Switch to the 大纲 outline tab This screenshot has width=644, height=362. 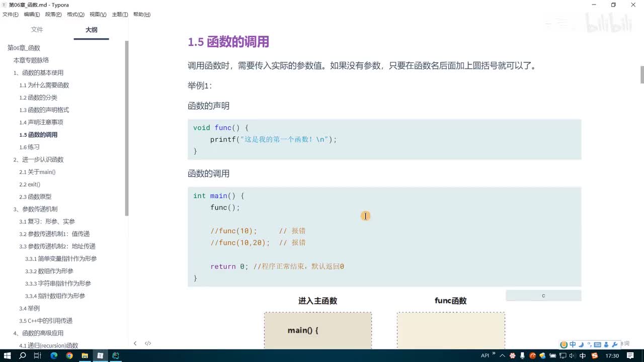coord(91,30)
